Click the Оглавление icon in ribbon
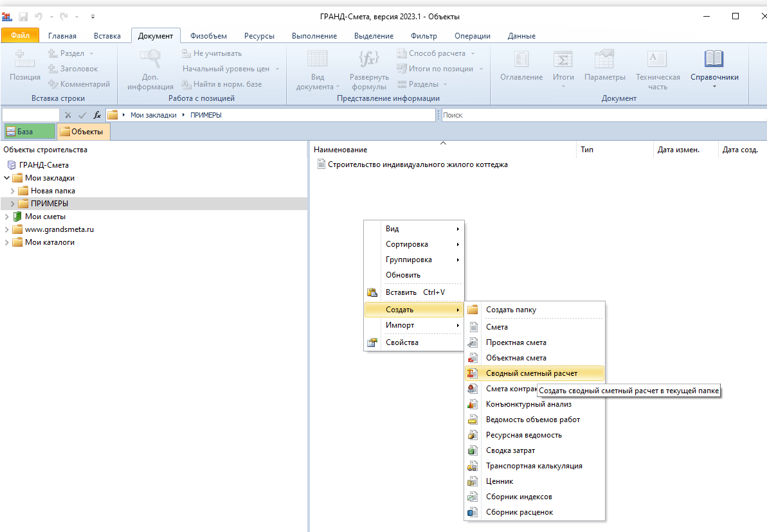 click(x=521, y=59)
